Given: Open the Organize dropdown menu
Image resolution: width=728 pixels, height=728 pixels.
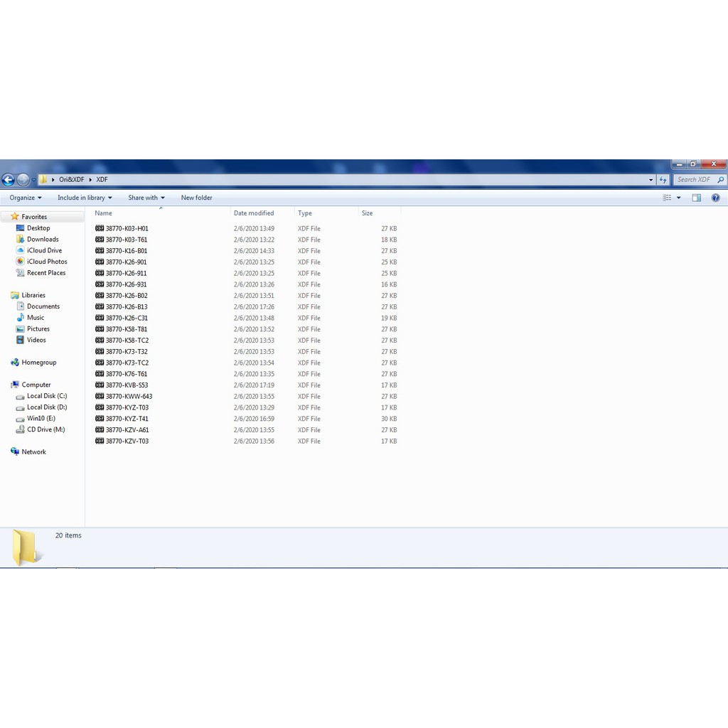Looking at the screenshot, I should (x=26, y=198).
